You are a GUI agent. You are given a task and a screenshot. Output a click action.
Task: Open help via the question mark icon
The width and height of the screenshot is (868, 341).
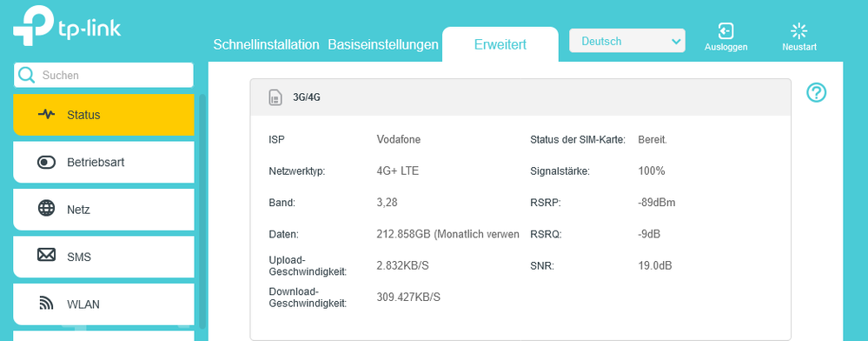[816, 92]
